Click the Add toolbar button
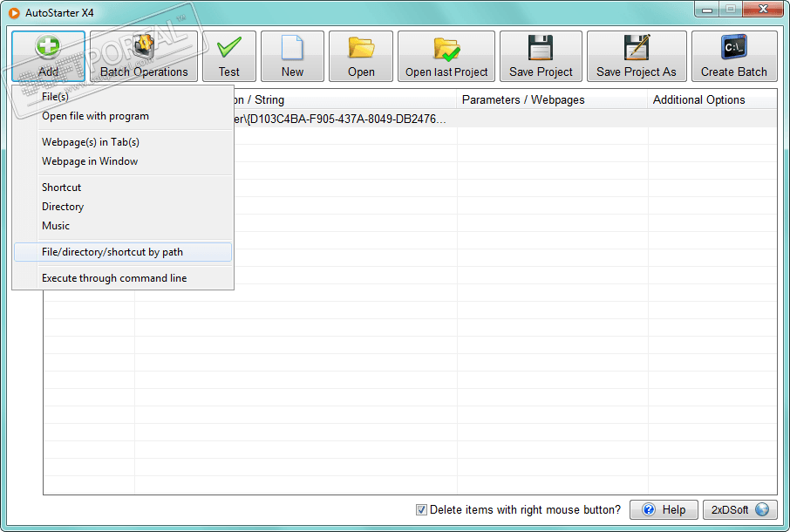This screenshot has height=532, width=790. (x=48, y=57)
